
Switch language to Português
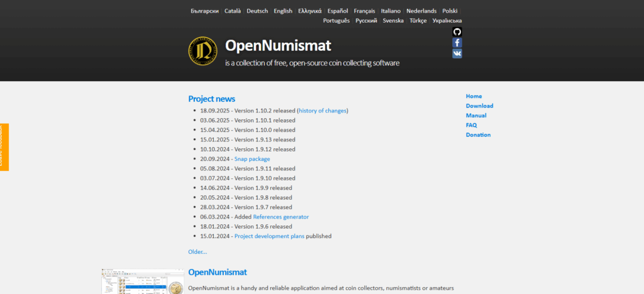[x=336, y=21]
